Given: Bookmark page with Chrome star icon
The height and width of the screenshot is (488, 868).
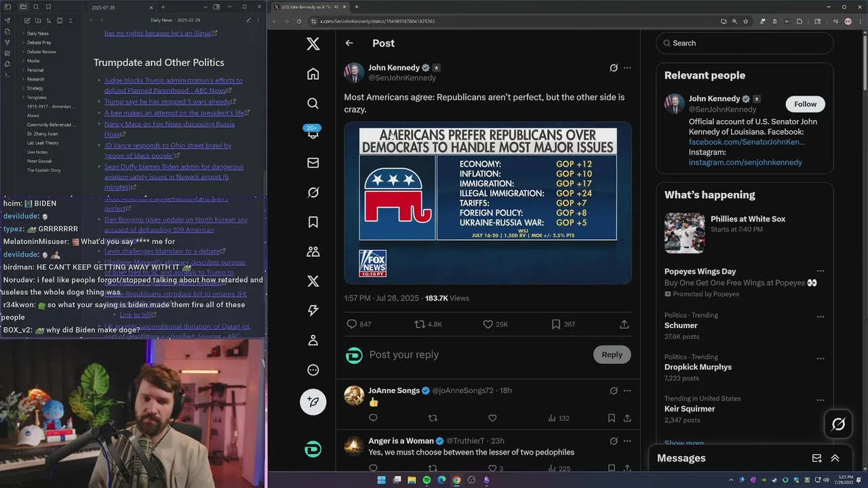Looking at the screenshot, I should tap(745, 21).
